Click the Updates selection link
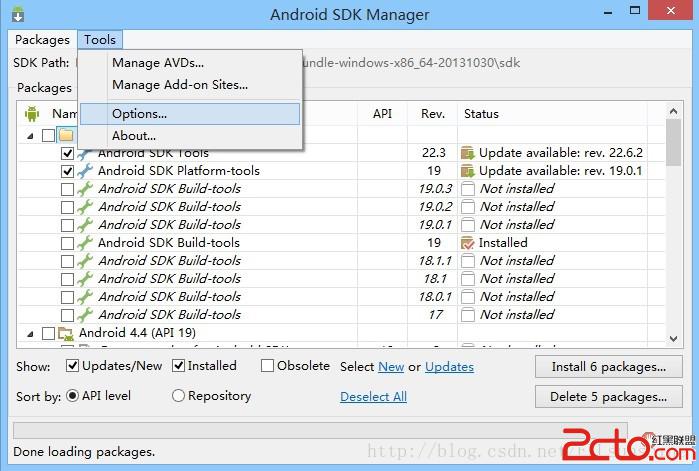 [x=449, y=367]
